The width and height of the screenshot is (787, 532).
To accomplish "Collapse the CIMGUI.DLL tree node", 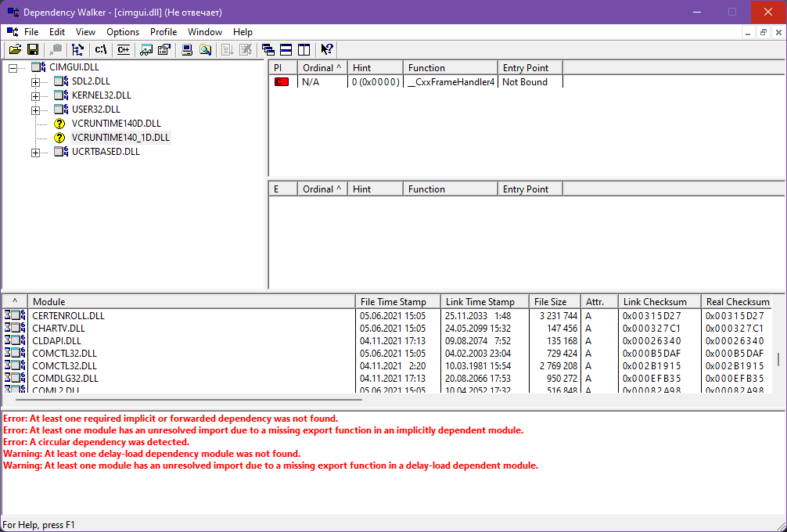I will coord(13,66).
